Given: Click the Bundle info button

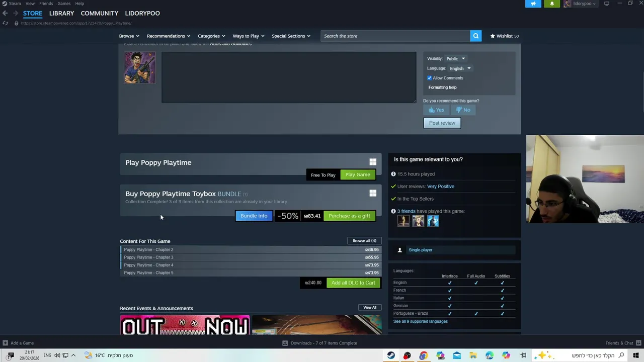Looking at the screenshot, I should point(254,216).
